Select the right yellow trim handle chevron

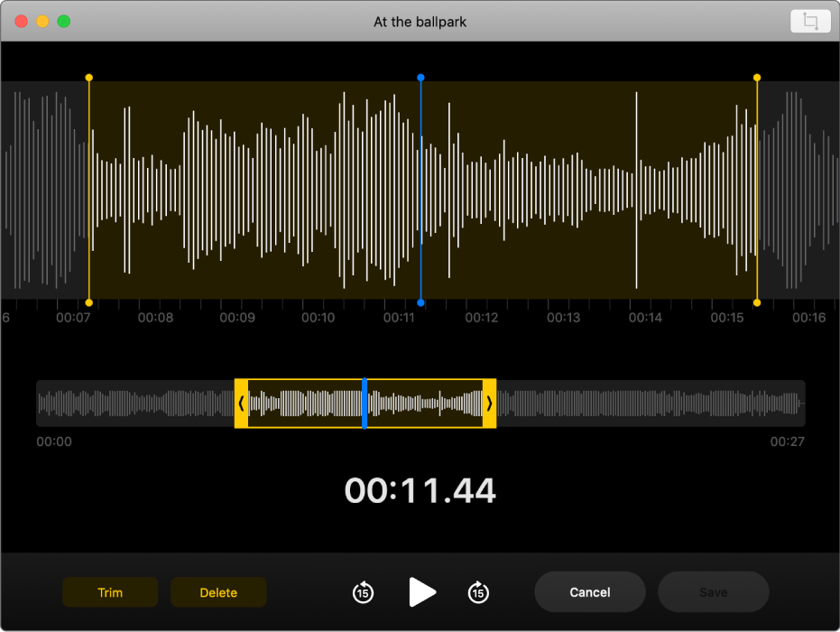click(x=490, y=404)
